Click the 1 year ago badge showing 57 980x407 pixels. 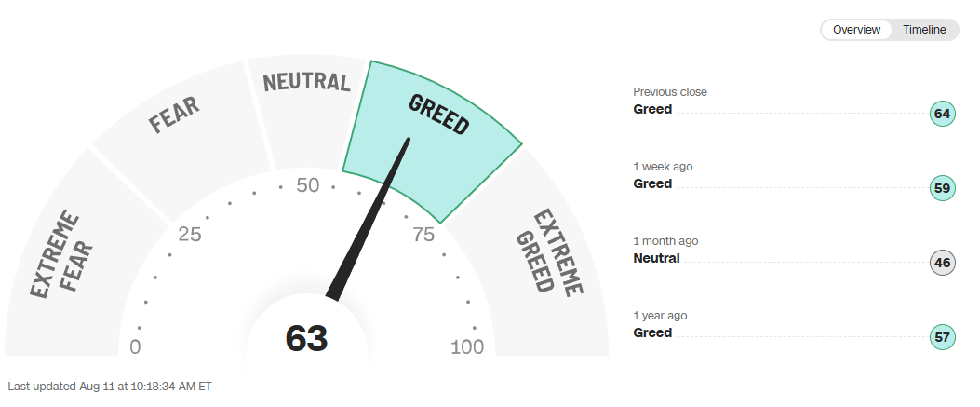point(942,337)
